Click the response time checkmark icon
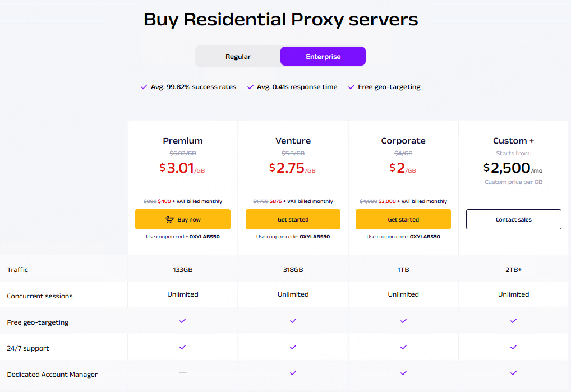571x392 pixels. coord(250,87)
